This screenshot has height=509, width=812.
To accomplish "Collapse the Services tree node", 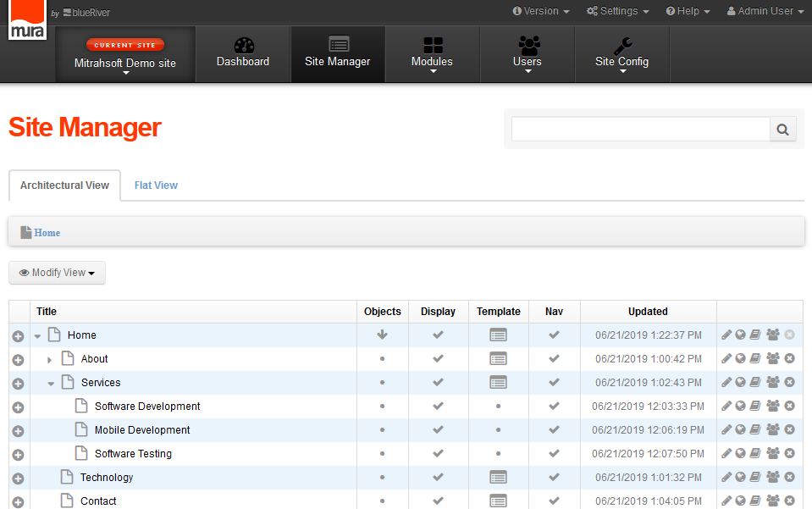I will pos(51,382).
